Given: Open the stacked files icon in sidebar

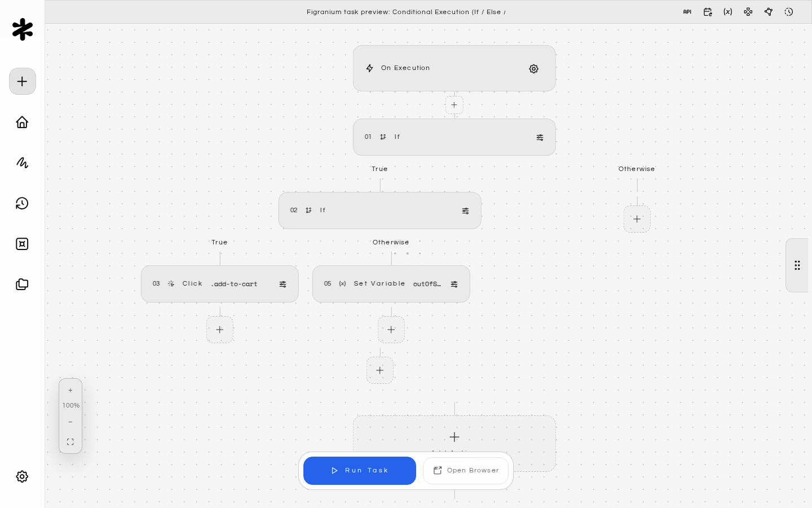Looking at the screenshot, I should (22, 284).
